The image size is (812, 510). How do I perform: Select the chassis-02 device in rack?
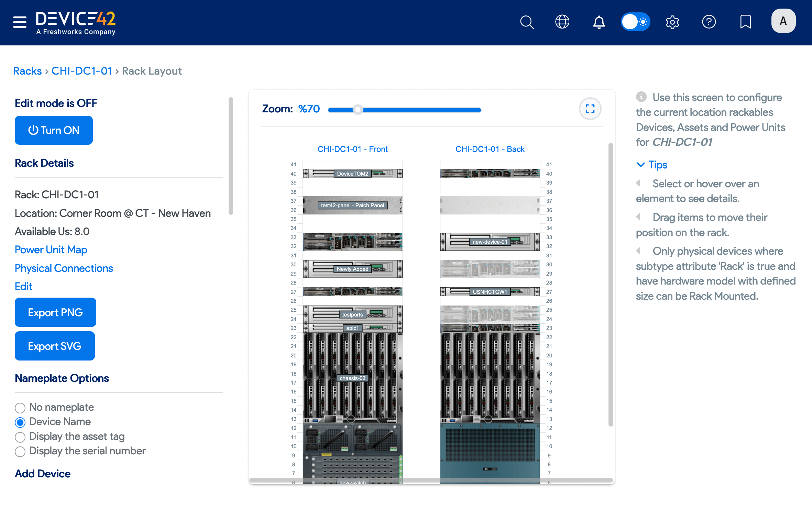(352, 378)
